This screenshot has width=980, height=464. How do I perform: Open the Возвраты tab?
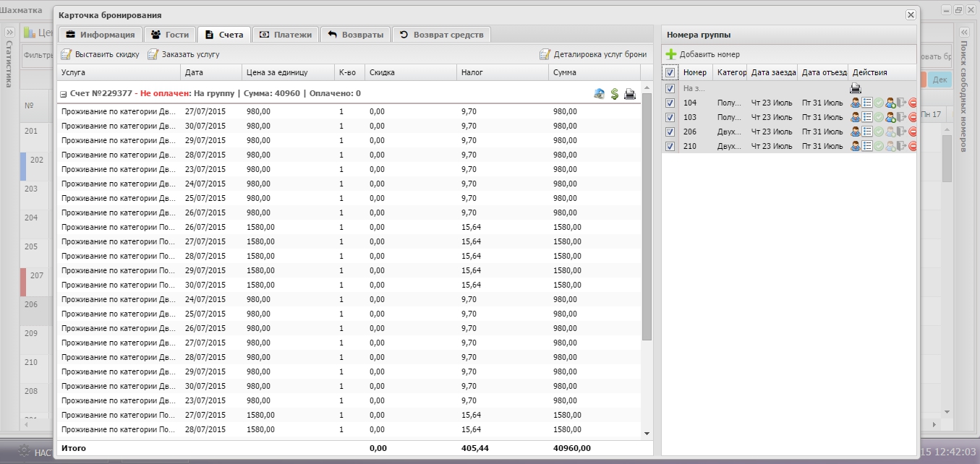click(356, 35)
